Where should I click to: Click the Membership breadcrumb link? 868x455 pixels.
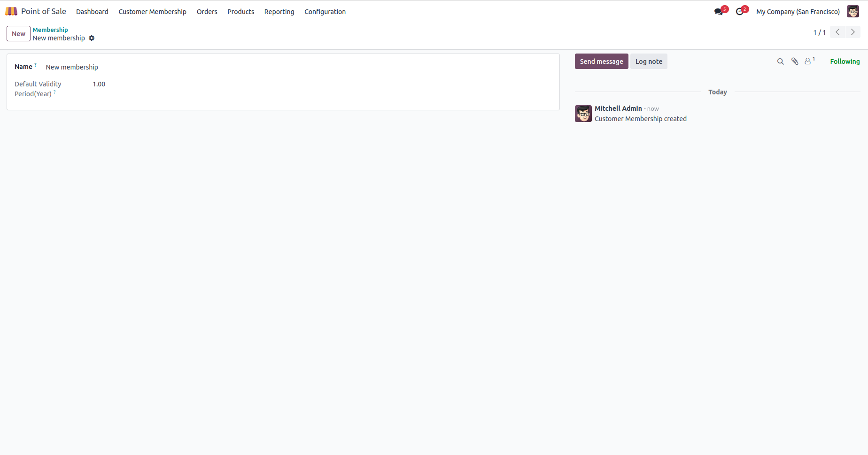coord(50,30)
